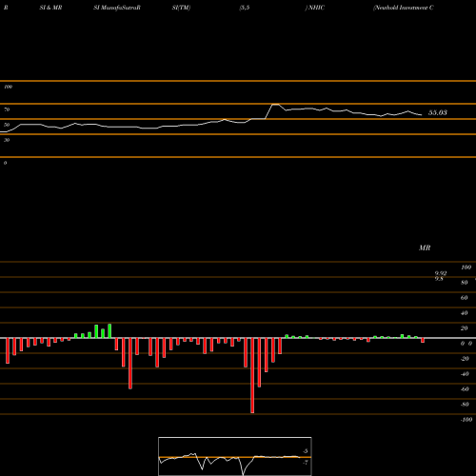Click the '(Newhold Investment C' title text

coord(404,8)
